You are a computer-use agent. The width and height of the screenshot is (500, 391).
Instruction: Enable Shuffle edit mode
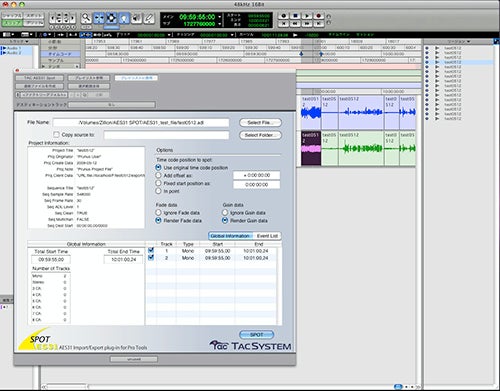pos(12,16)
